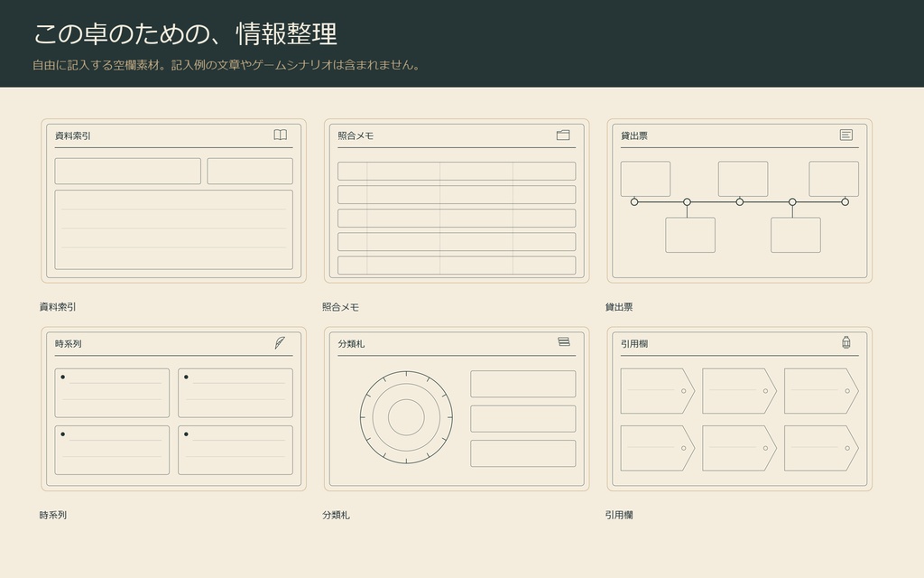Click the circular dial in 分類札 card
Viewport: 924px width, 578px height.
pyautogui.click(x=407, y=417)
